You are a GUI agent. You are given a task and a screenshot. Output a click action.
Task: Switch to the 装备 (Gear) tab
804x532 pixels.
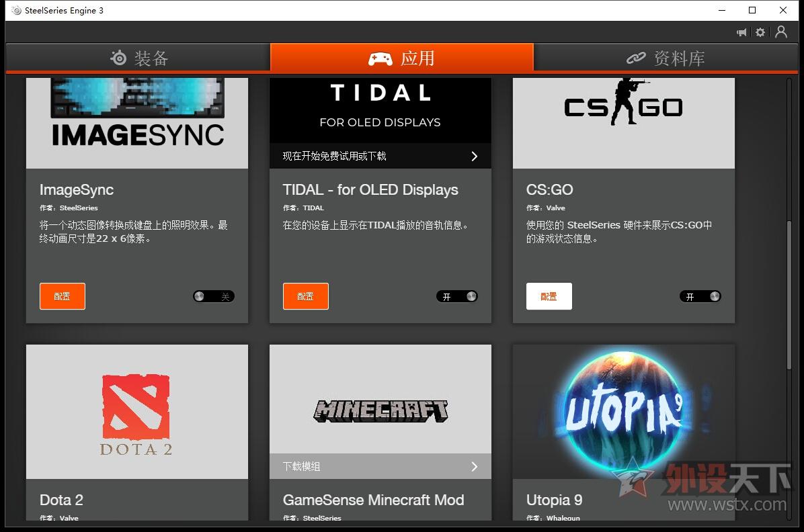click(138, 58)
